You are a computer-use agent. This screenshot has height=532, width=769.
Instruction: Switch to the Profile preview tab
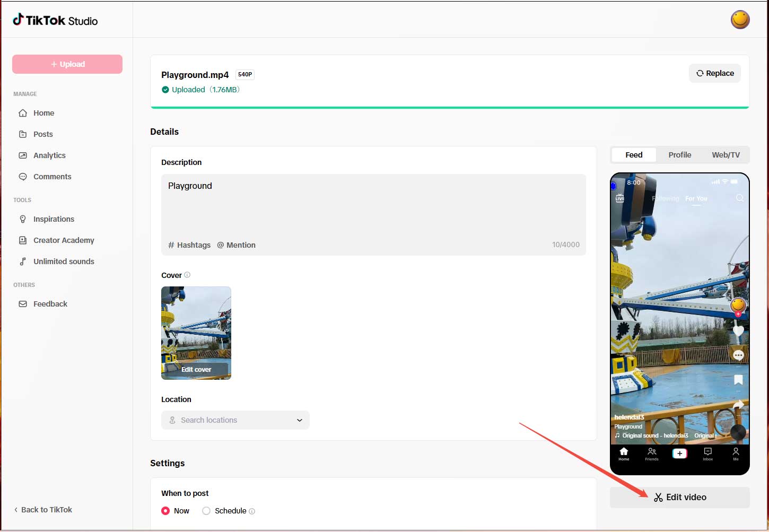pyautogui.click(x=679, y=154)
